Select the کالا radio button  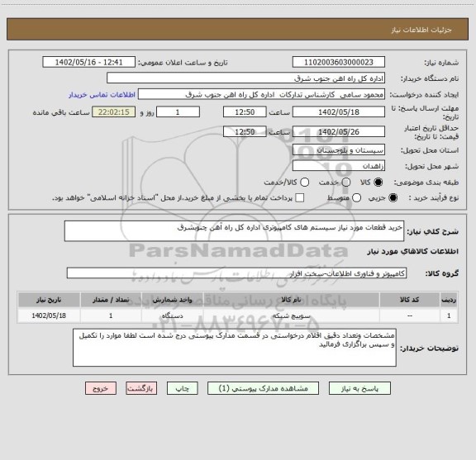[x=378, y=183]
